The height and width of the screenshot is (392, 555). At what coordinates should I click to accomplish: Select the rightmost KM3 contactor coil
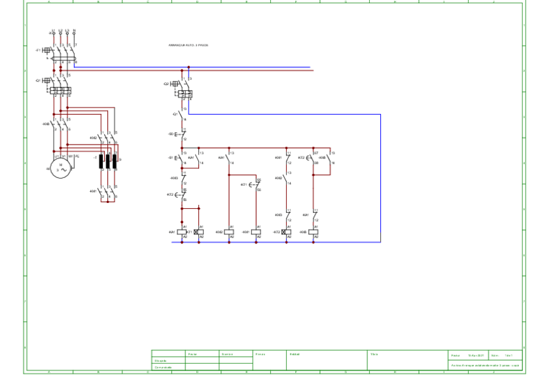tap(313, 232)
